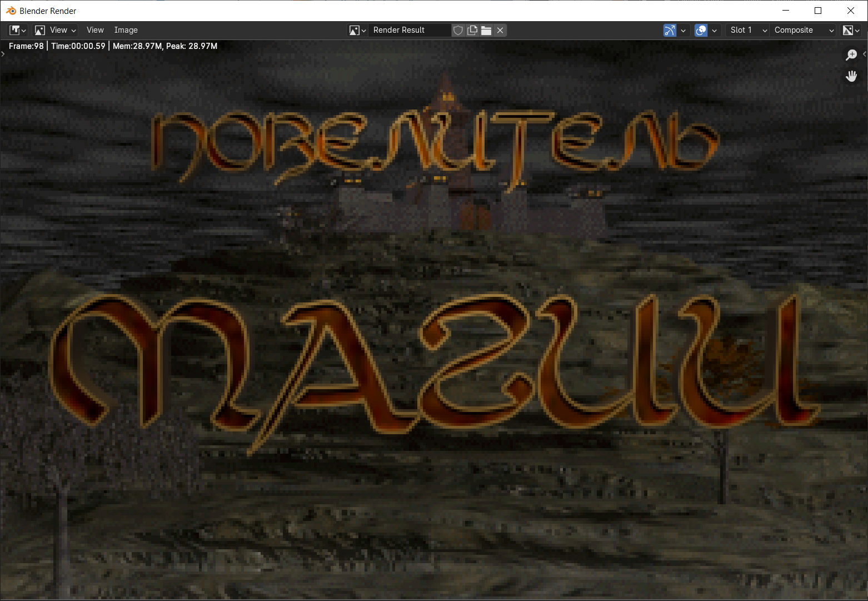Image resolution: width=868 pixels, height=601 pixels.
Task: Open the display channels dropdown
Action: pyautogui.click(x=851, y=30)
